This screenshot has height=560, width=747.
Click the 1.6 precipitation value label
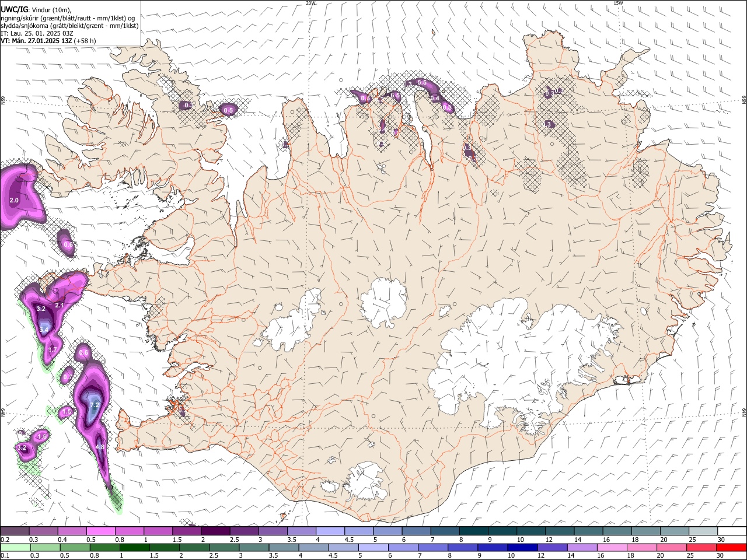[41, 437]
